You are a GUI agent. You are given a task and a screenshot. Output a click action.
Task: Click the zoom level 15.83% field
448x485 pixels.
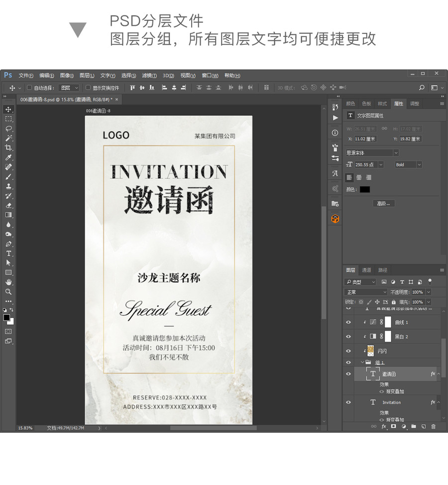pos(25,428)
